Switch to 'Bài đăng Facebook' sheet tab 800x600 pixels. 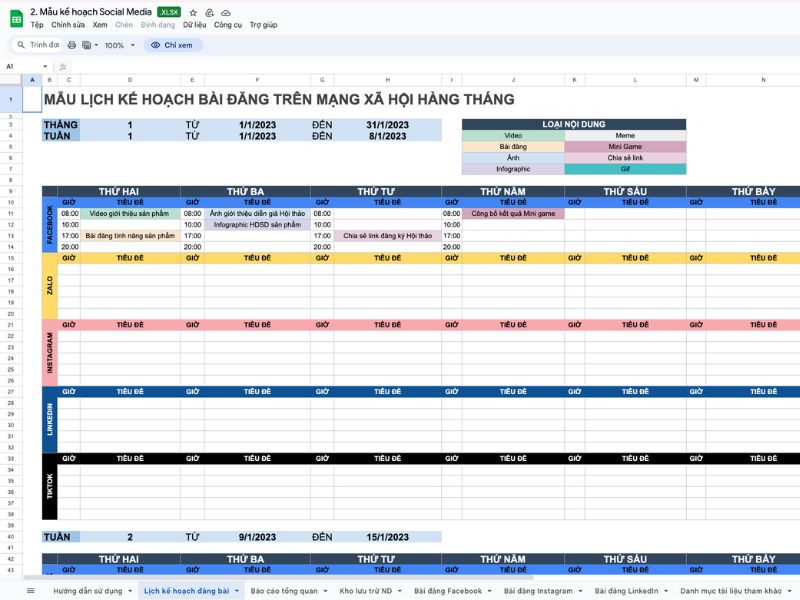pyautogui.click(x=447, y=591)
